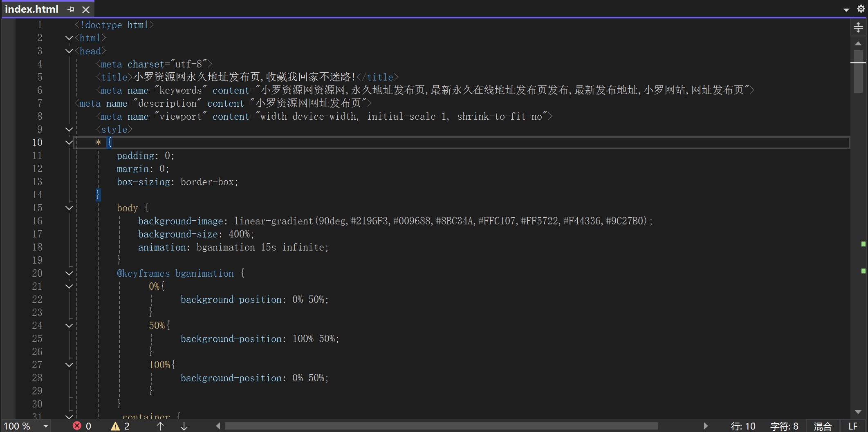Click the 行: 10 line indicator
The width and height of the screenshot is (868, 432).
point(743,426)
